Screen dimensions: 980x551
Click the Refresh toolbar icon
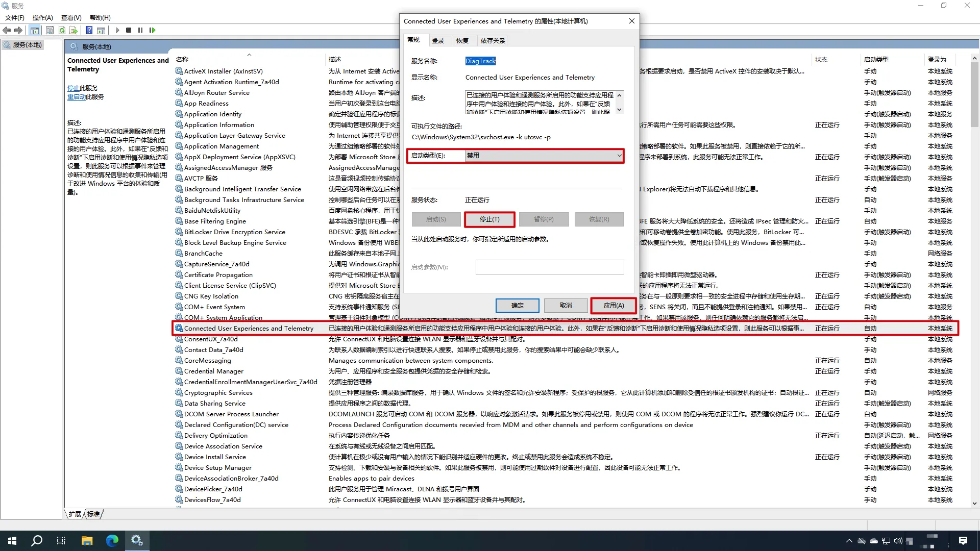[62, 30]
